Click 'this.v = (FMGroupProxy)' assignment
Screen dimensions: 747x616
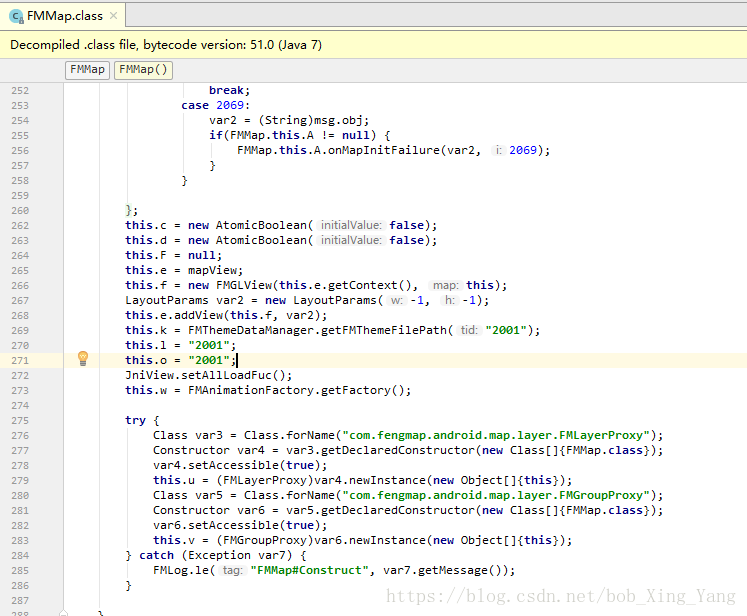363,540
